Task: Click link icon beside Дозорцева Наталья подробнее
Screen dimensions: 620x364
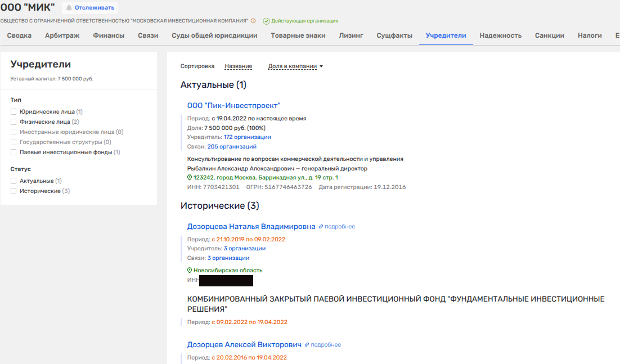Action: click(x=321, y=227)
